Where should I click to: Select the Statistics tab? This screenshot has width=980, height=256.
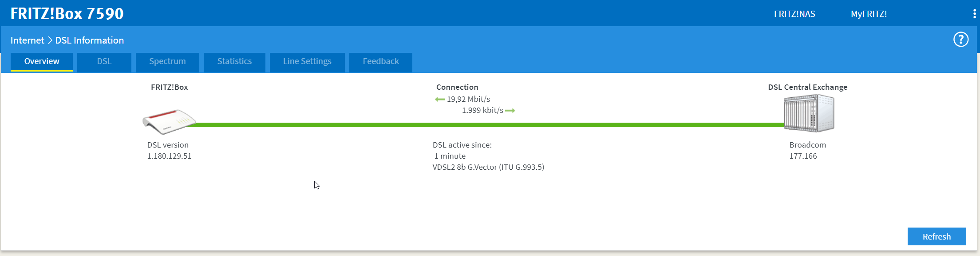click(234, 61)
